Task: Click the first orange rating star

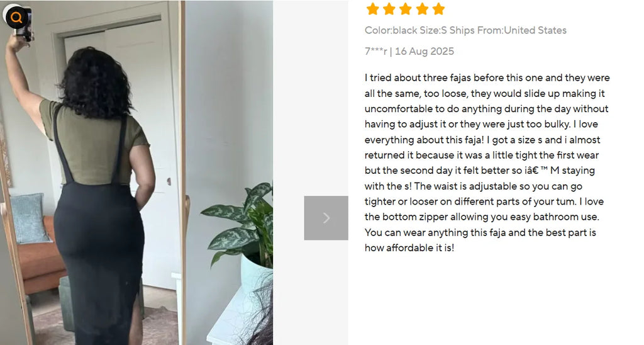Action: point(372,9)
